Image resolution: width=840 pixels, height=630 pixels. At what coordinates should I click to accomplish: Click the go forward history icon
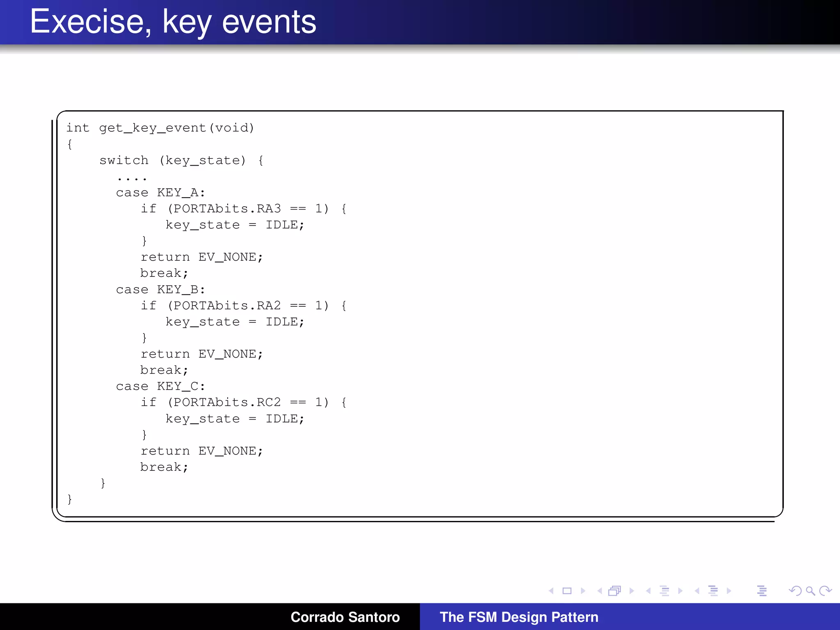[x=825, y=591]
